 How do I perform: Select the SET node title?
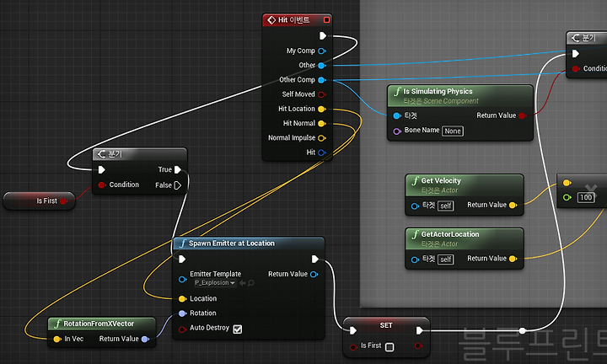click(386, 326)
